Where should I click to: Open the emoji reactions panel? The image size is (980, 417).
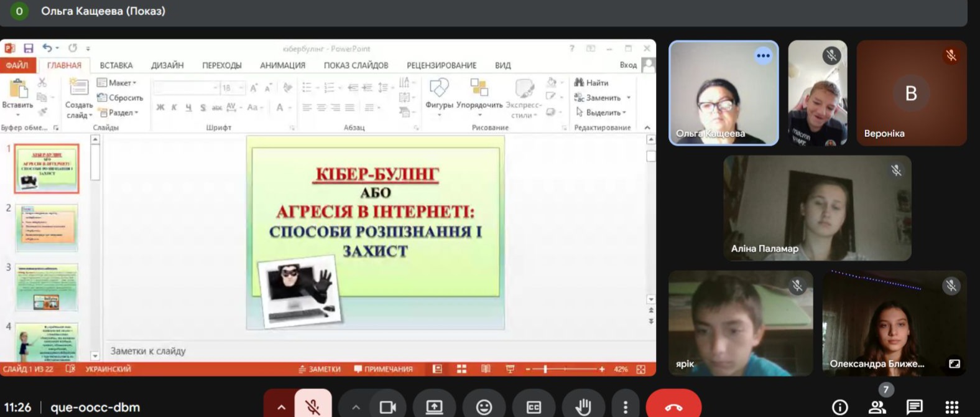tap(484, 407)
